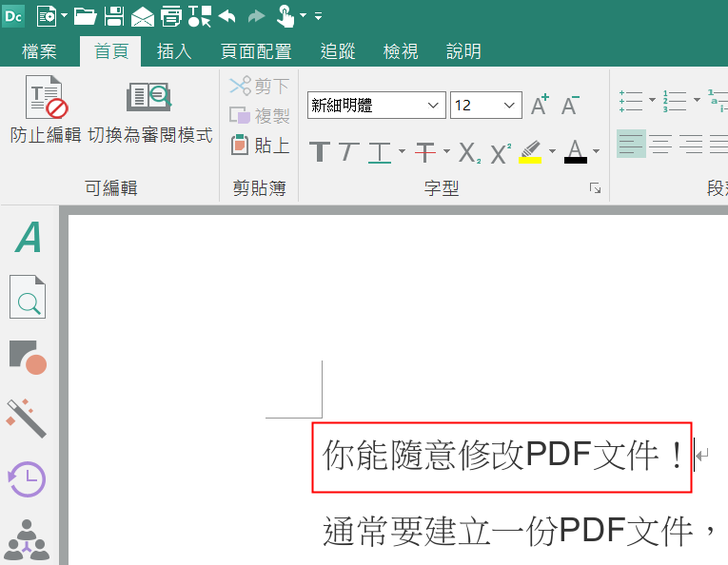Create a new document from the toolbar
The image size is (728, 565).
(x=46, y=17)
